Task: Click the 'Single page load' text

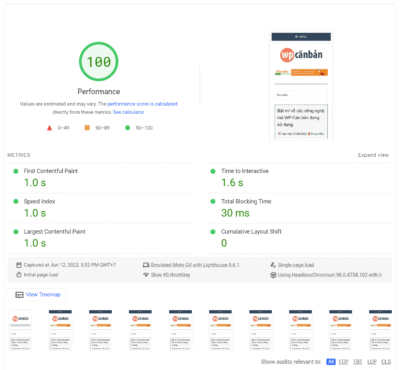Action: pos(296,265)
